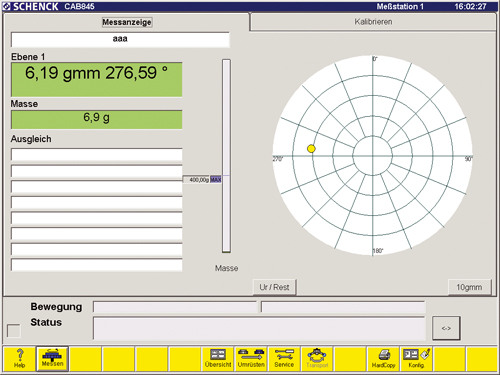Open the Übersicht overview icon
Viewport: 500px width, 375px height.
coord(218,359)
